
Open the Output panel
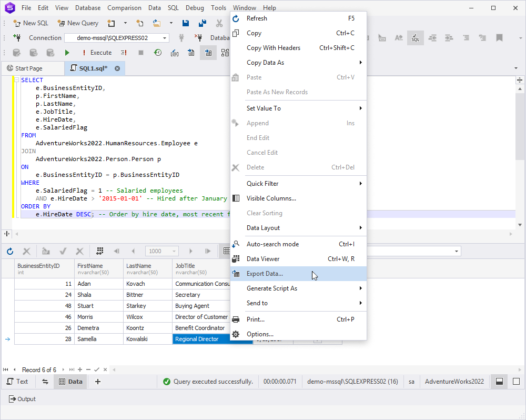coord(22,399)
